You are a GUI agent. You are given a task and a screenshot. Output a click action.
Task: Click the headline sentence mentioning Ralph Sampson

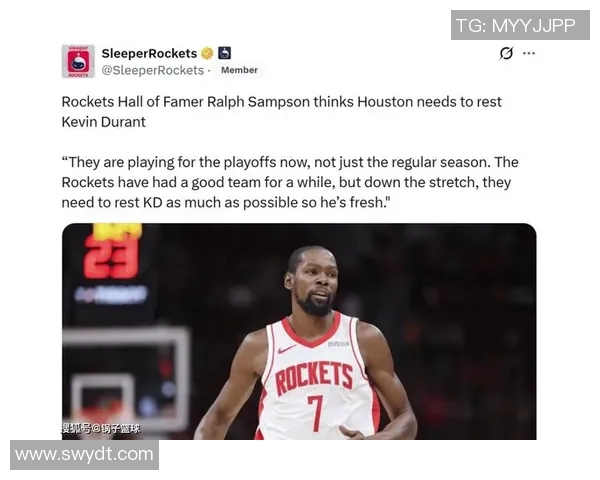coord(281,102)
